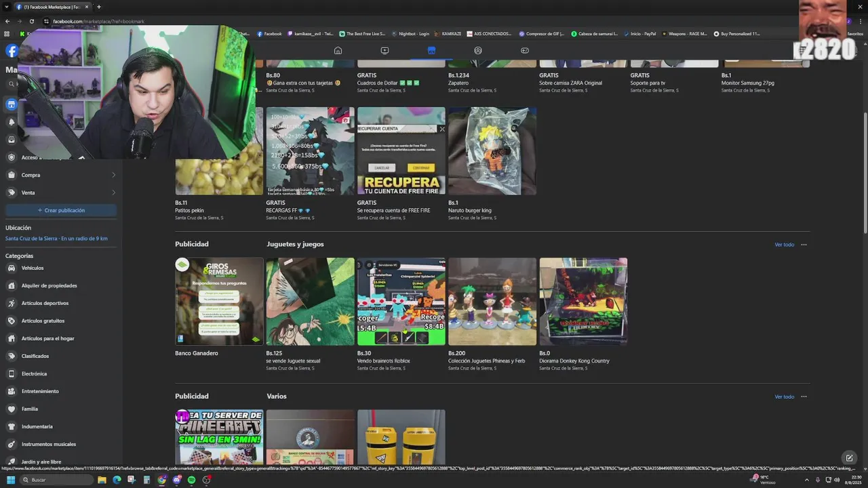Click the Soporte para tv title

(650, 83)
